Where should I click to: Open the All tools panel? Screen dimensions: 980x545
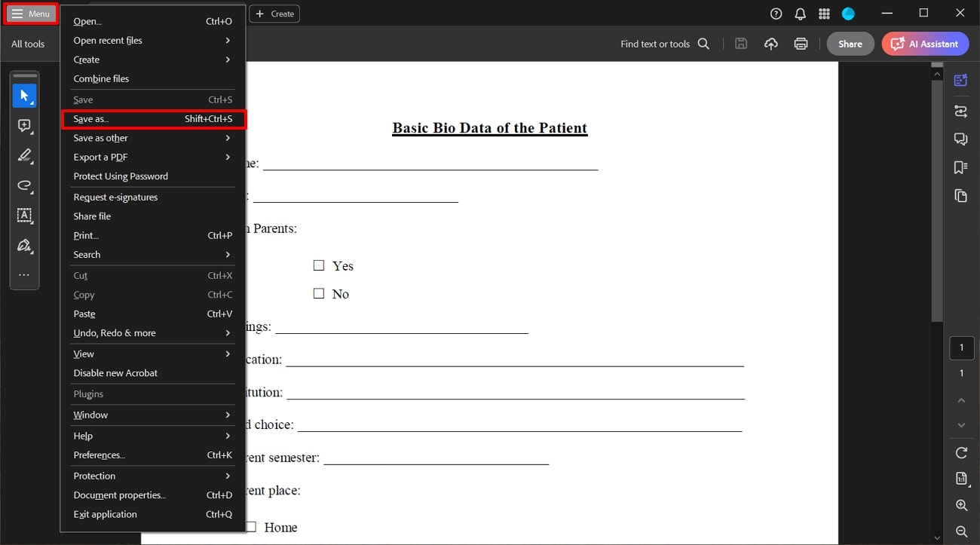click(x=28, y=44)
